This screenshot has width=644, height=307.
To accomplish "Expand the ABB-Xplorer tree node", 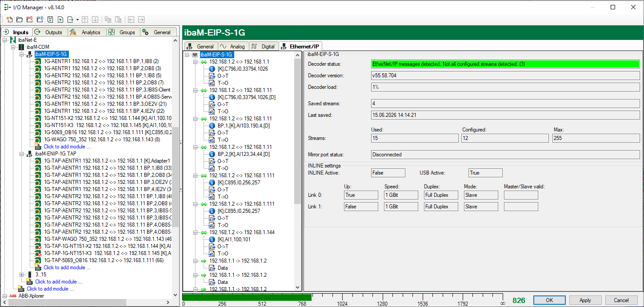I will (x=5, y=296).
